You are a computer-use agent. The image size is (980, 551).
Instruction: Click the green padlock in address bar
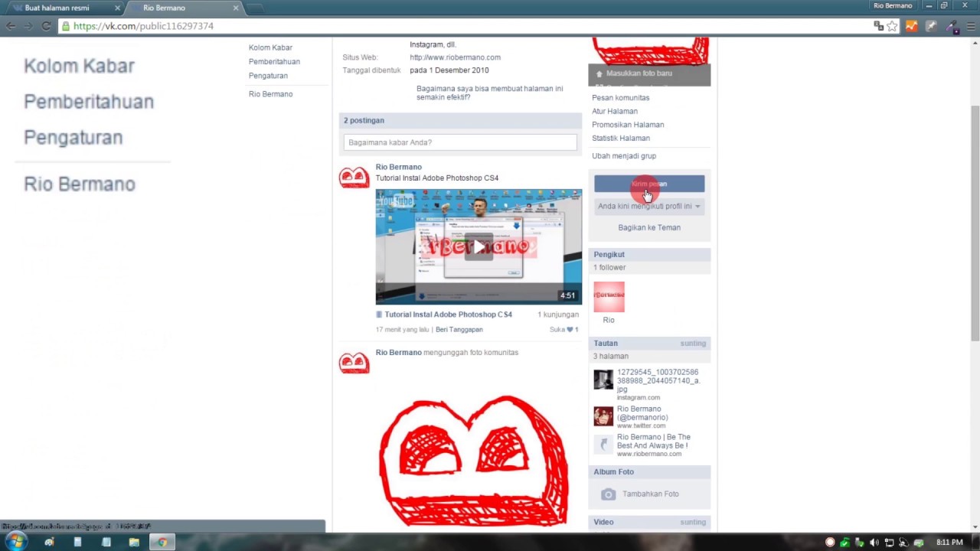pyautogui.click(x=66, y=26)
